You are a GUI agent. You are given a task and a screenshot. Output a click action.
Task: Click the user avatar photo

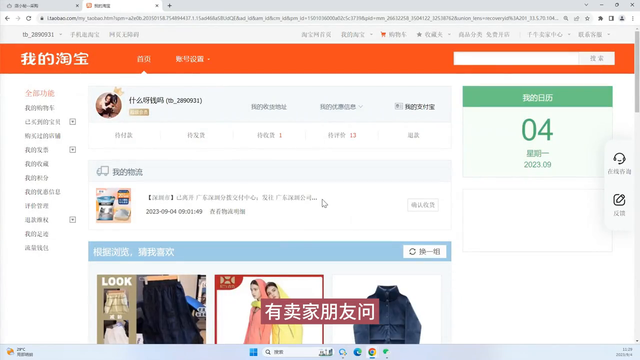pos(109,105)
